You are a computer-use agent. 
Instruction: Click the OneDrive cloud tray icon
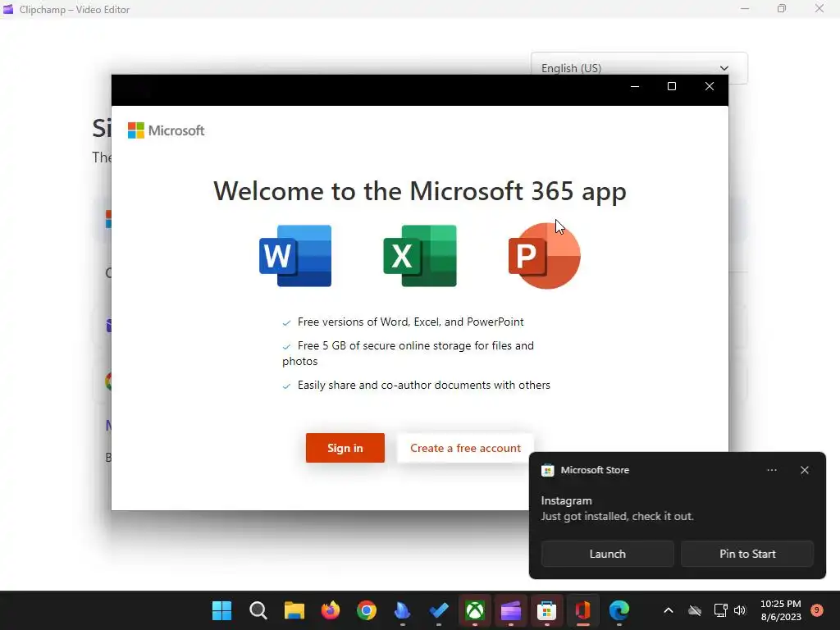click(x=695, y=610)
